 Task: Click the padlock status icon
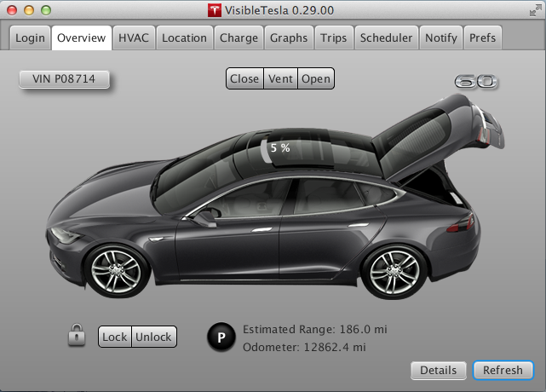77,335
